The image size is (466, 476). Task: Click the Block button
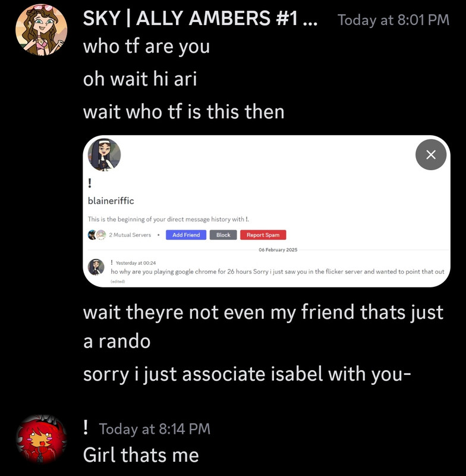pos(223,234)
